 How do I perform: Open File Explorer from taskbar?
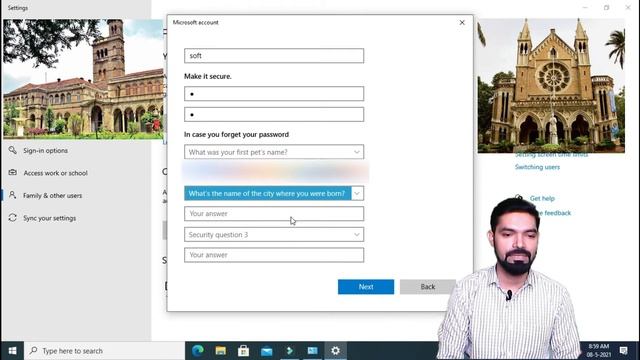221,351
